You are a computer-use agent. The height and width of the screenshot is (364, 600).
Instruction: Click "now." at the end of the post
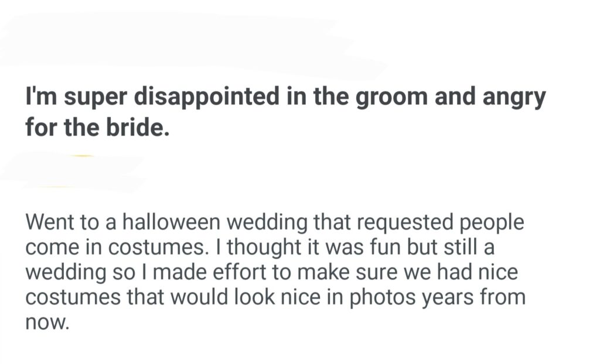click(x=47, y=322)
